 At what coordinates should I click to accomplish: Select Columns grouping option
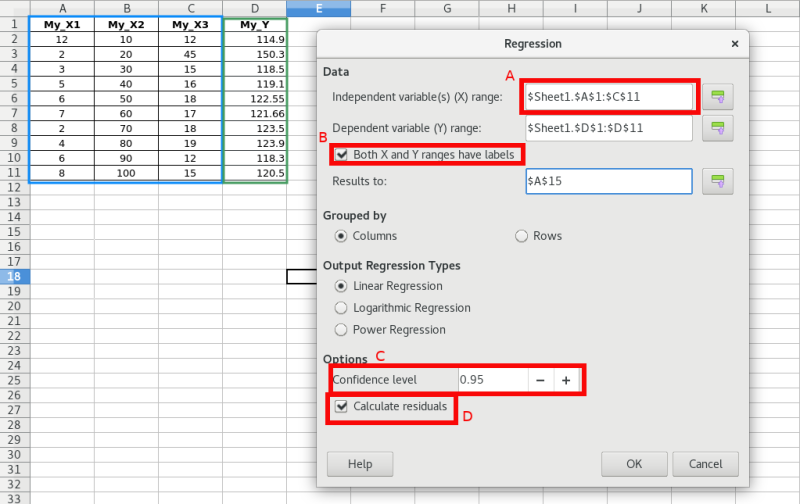point(343,236)
